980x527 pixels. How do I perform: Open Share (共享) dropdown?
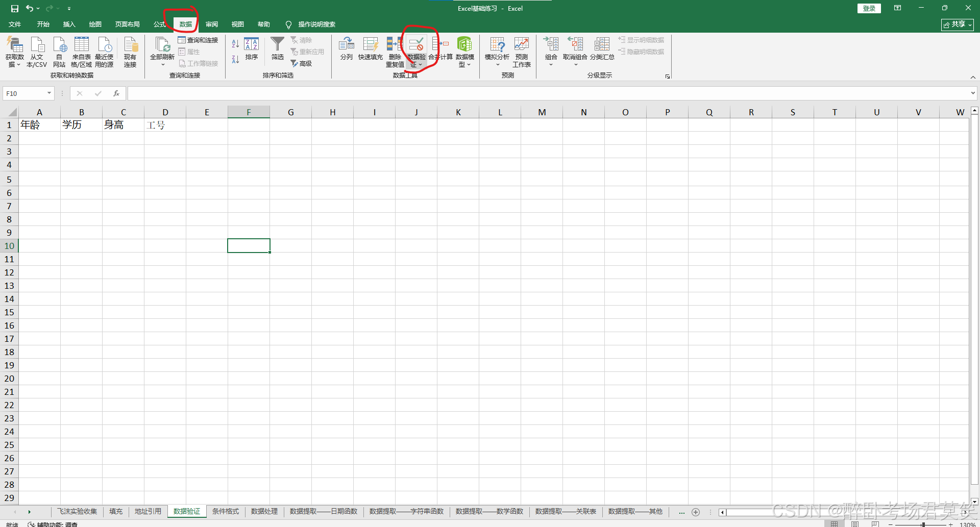tap(958, 24)
